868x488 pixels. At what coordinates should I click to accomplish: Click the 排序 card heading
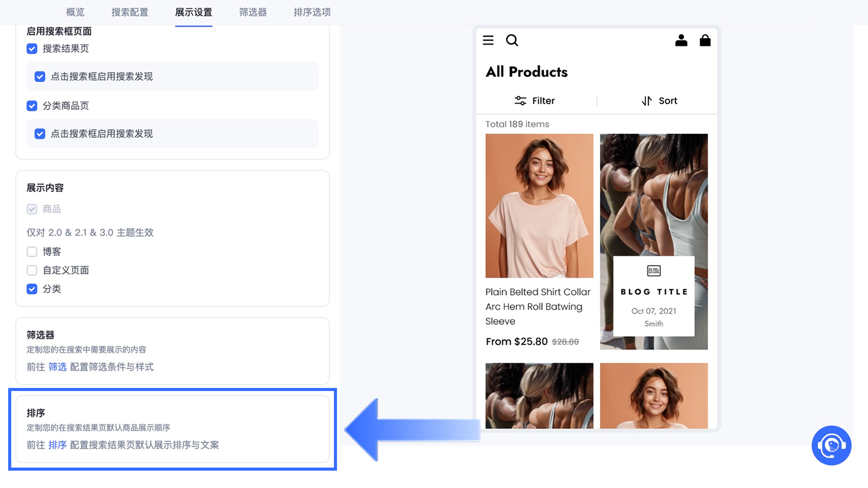(36, 413)
